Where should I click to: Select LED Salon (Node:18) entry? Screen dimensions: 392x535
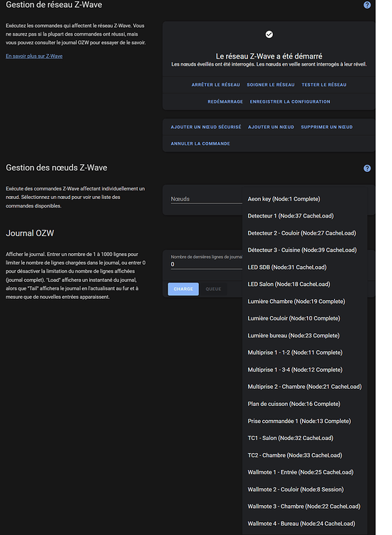tap(305, 284)
